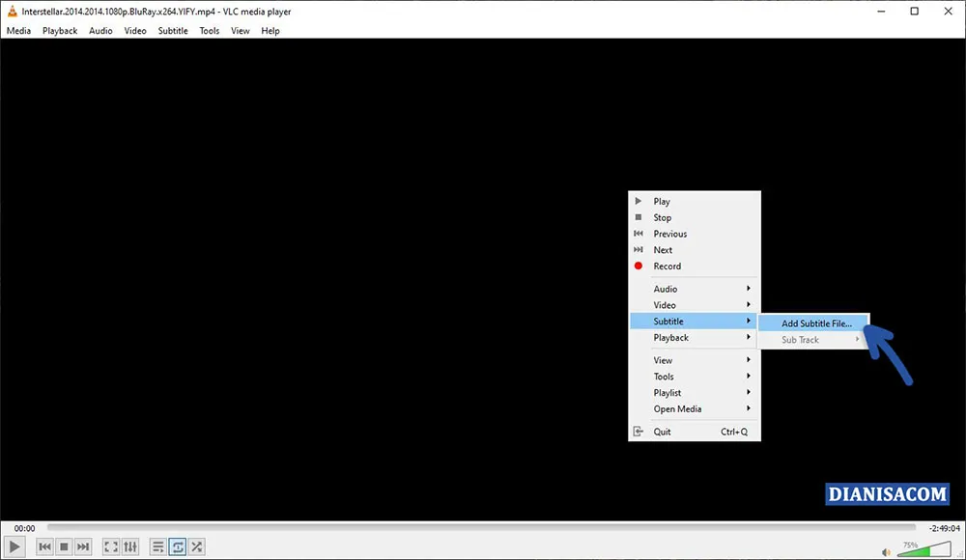Show the playlist using the playlist icon

pos(157,546)
